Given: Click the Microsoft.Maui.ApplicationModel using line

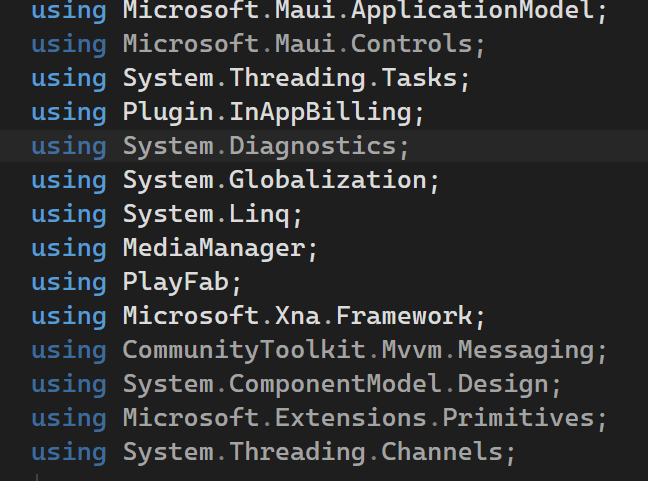Looking at the screenshot, I should pyautogui.click(x=319, y=11).
